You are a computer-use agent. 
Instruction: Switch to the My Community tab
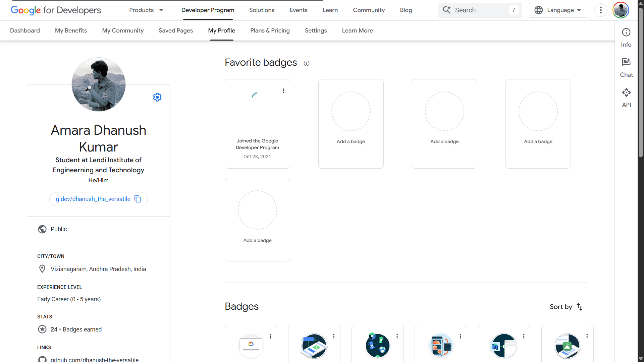[123, 31]
